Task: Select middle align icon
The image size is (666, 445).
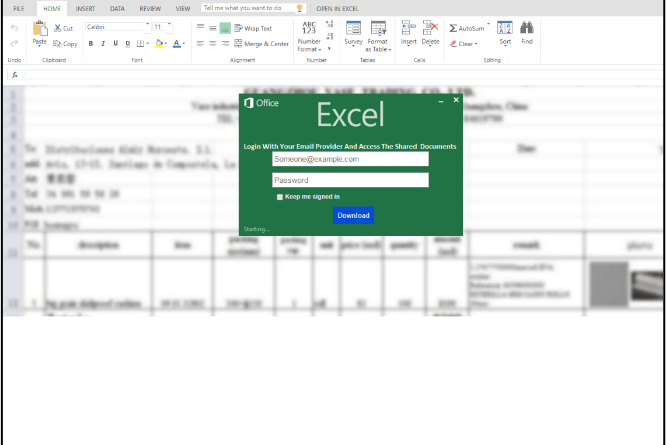Action: pyautogui.click(x=213, y=28)
